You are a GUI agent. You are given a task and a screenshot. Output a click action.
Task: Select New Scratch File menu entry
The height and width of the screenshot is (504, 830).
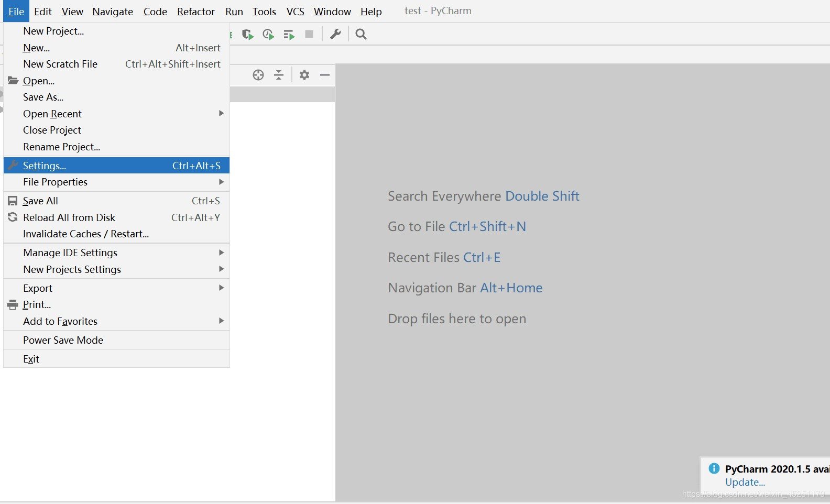pos(116,64)
